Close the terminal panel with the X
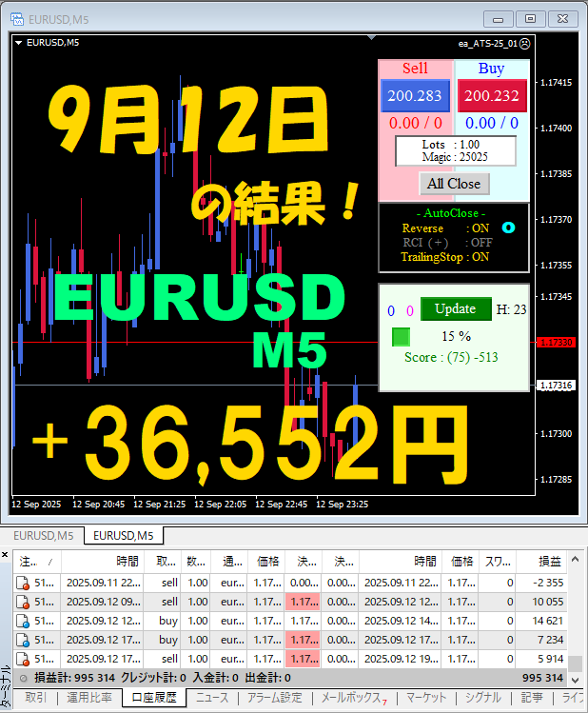Screen dimensions: 588x713 pyautogui.click(x=5, y=555)
